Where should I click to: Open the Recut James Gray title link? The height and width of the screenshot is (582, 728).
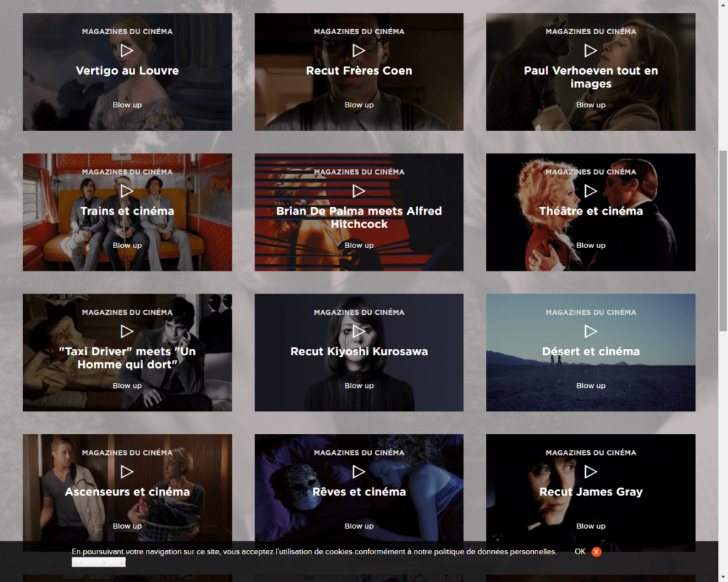[591, 492]
